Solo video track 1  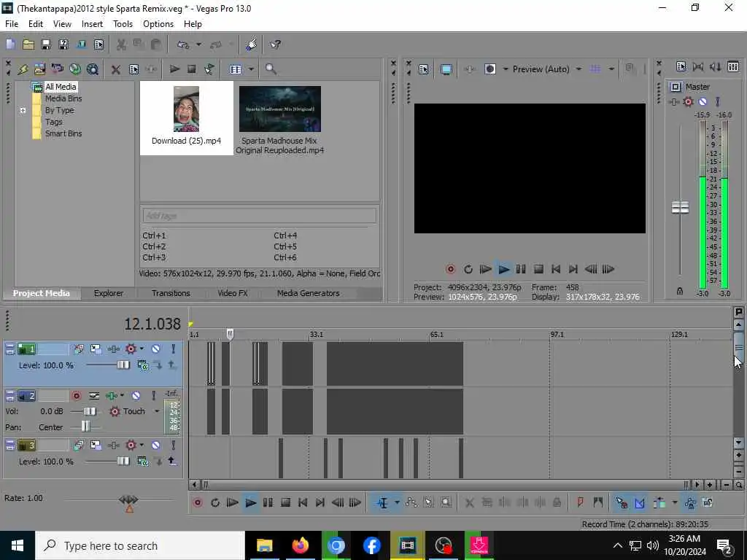click(174, 349)
